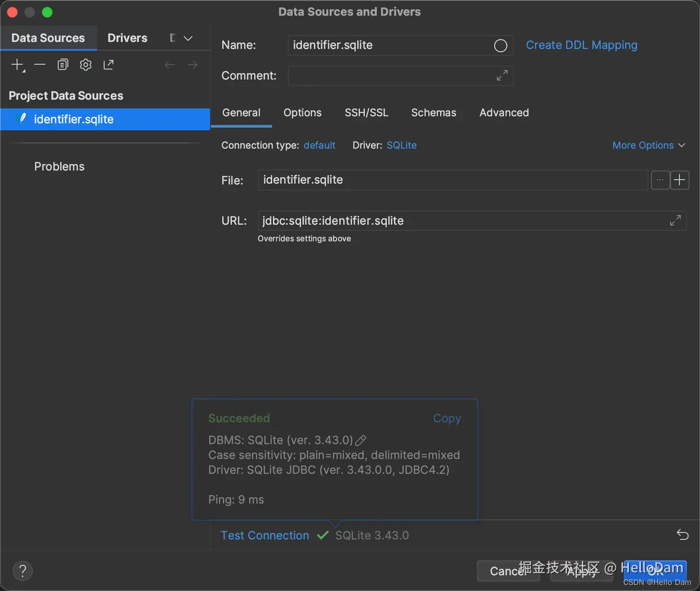Screen dimensions: 700x591
Task: Click the Apply button
Action: pos(581,571)
